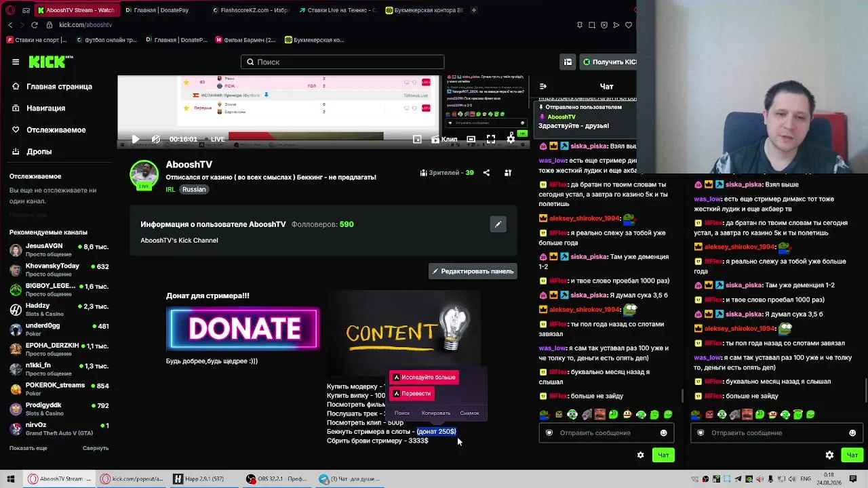Image resolution: width=868 pixels, height=488 pixels.
Task: Open POKEROK_streams recommended channel
Action: point(59,389)
